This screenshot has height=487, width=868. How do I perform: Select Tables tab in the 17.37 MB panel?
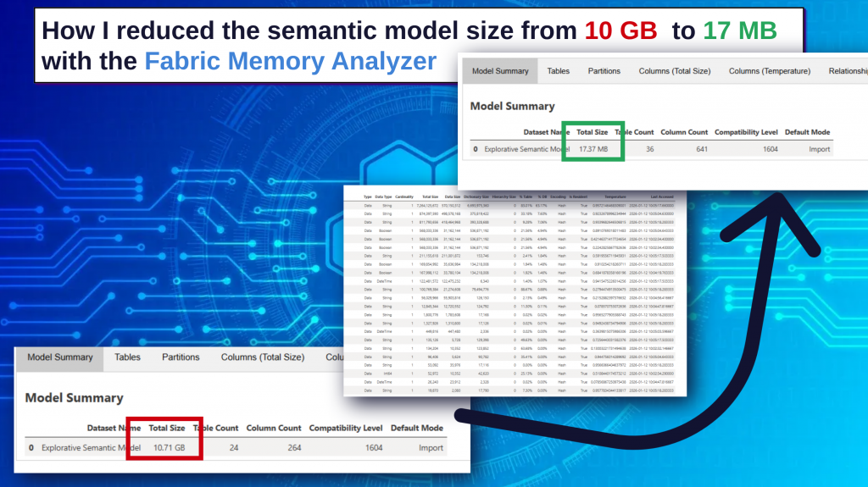[x=558, y=71]
